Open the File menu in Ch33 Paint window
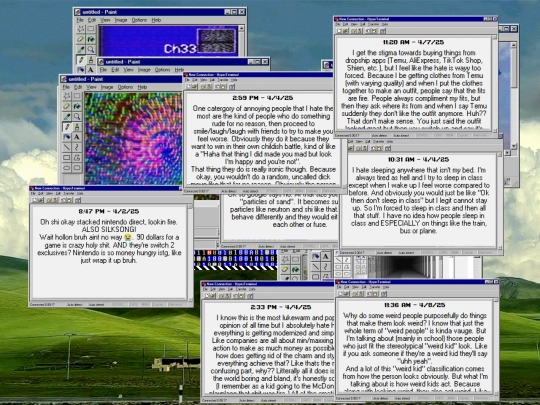 click(x=80, y=20)
